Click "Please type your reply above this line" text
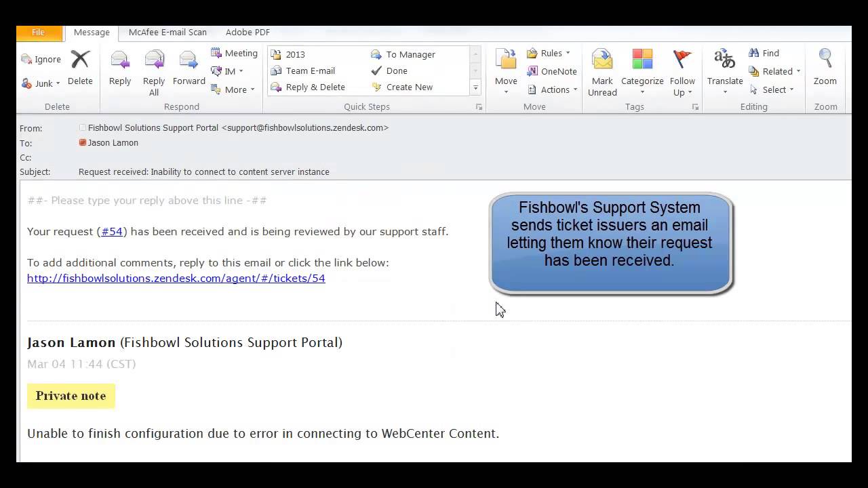868x488 pixels. tap(147, 201)
